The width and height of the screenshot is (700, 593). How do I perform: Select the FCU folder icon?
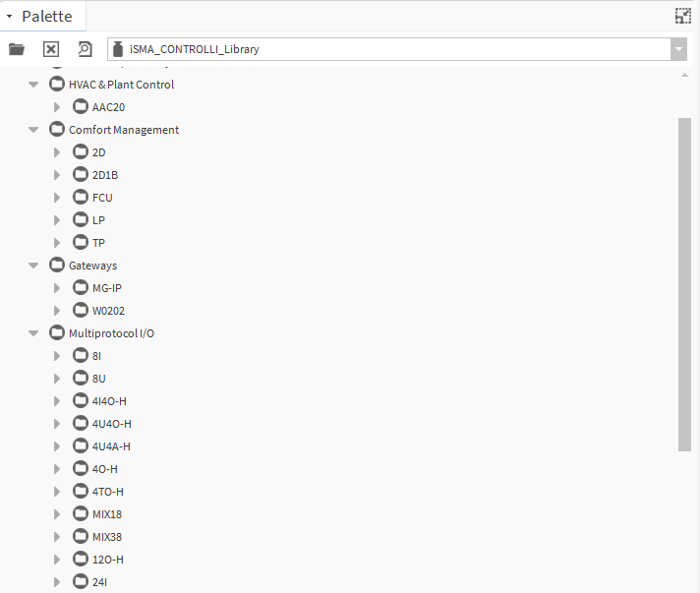pos(81,198)
